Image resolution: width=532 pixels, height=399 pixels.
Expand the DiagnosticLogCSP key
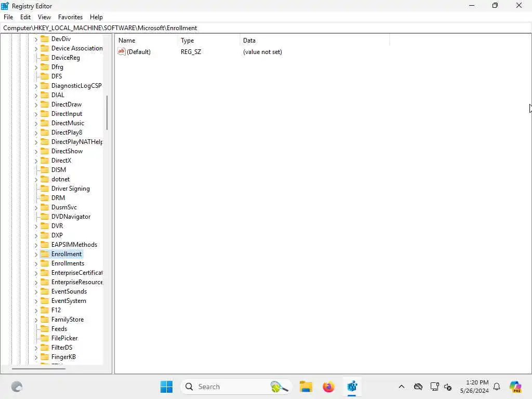click(x=36, y=86)
